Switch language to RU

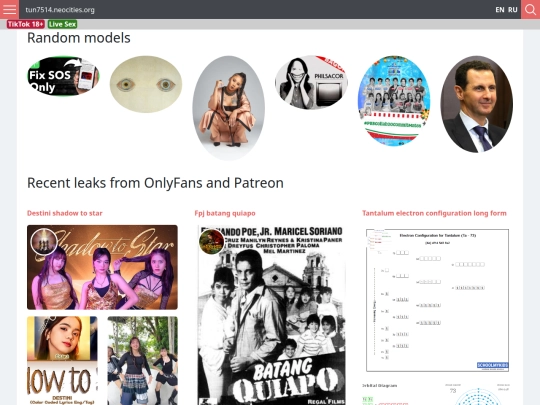pyautogui.click(x=513, y=10)
